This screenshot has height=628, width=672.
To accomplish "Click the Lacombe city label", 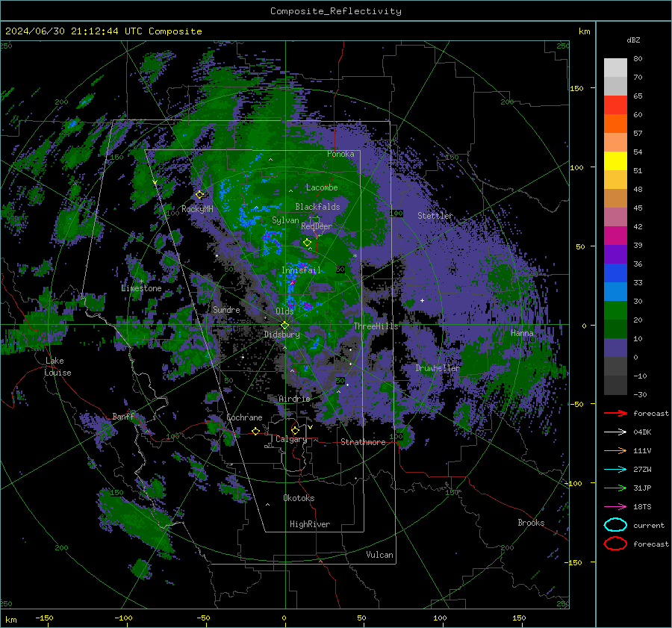I will tap(322, 187).
